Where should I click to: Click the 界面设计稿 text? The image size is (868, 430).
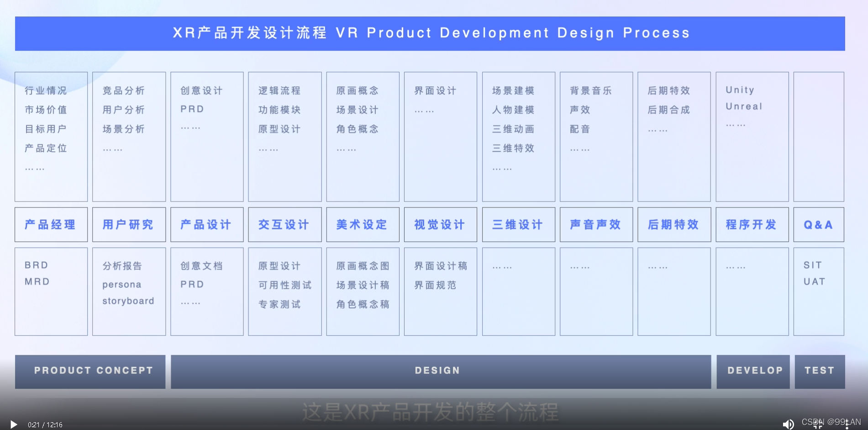441,266
